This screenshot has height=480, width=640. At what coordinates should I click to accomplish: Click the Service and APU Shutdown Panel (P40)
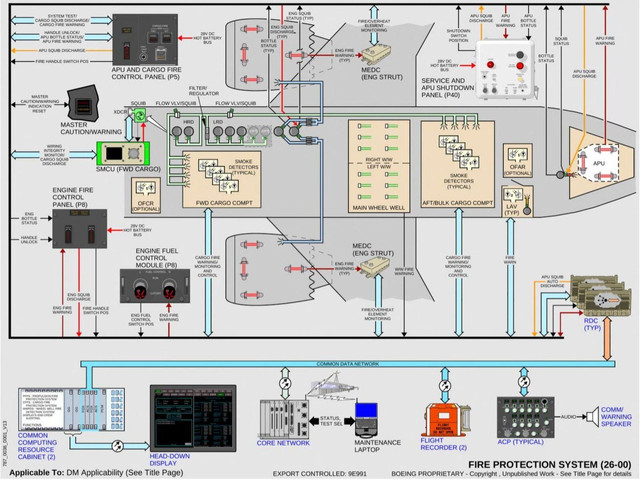coord(505,69)
